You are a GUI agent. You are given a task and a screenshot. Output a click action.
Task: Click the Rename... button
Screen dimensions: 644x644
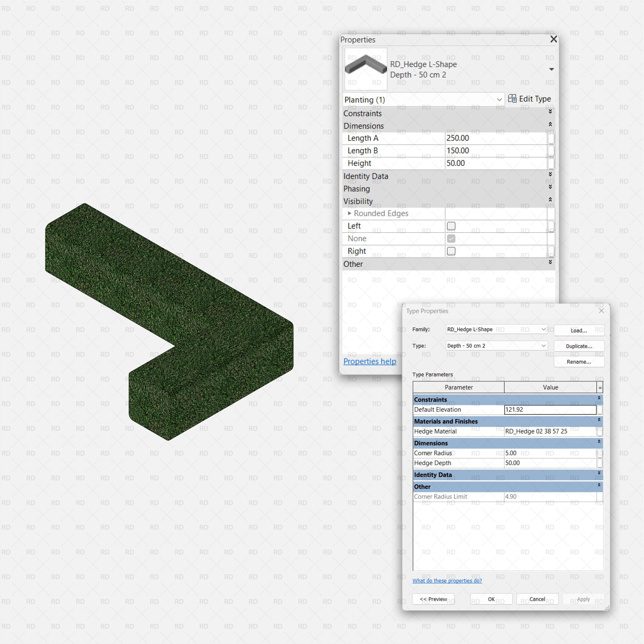click(x=579, y=362)
